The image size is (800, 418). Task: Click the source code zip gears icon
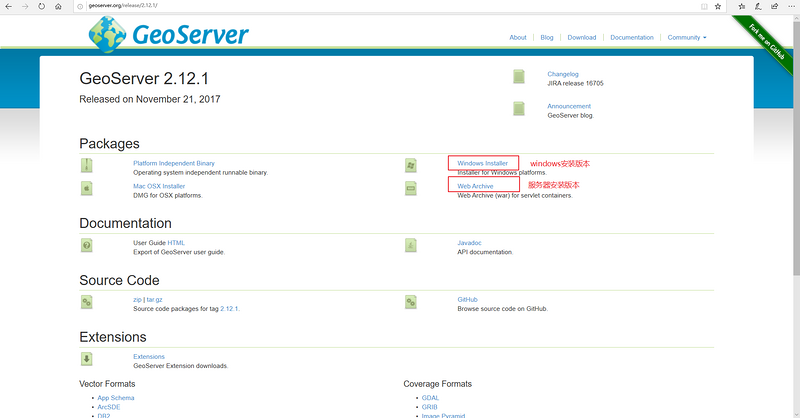[87, 302]
